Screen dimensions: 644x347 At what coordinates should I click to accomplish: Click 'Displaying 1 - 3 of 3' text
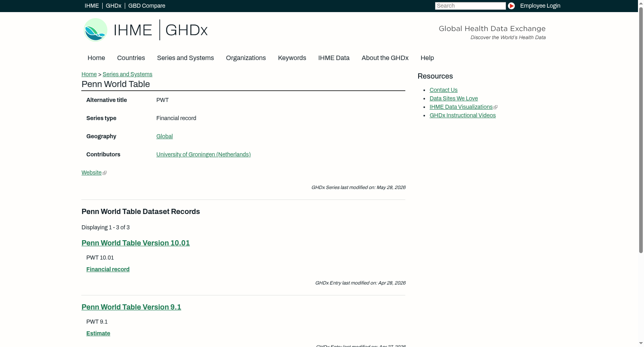(x=105, y=227)
